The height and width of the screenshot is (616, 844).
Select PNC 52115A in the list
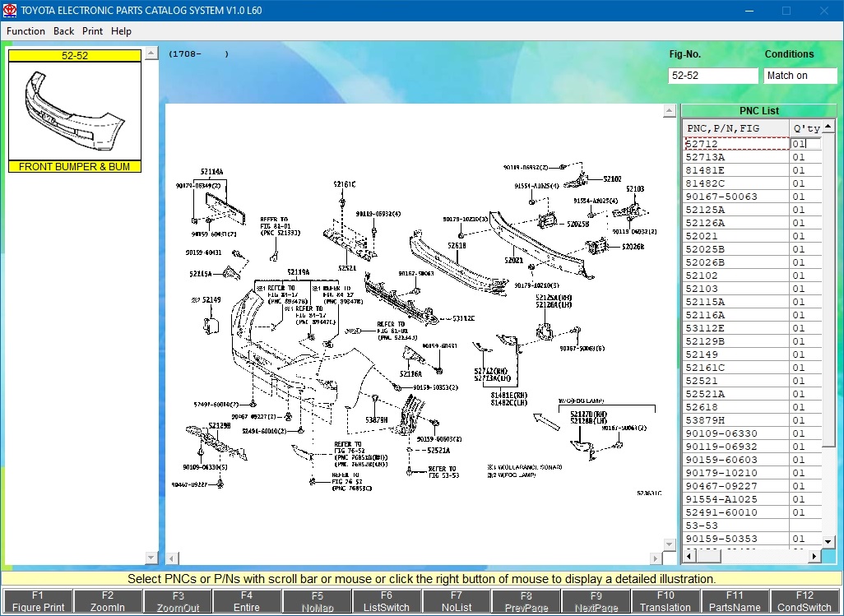click(x=736, y=302)
